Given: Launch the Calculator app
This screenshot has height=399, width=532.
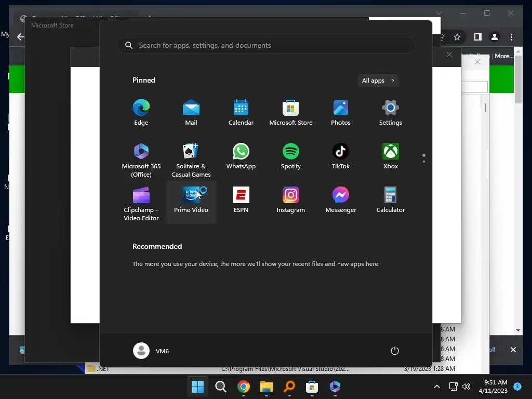Looking at the screenshot, I should [x=391, y=200].
